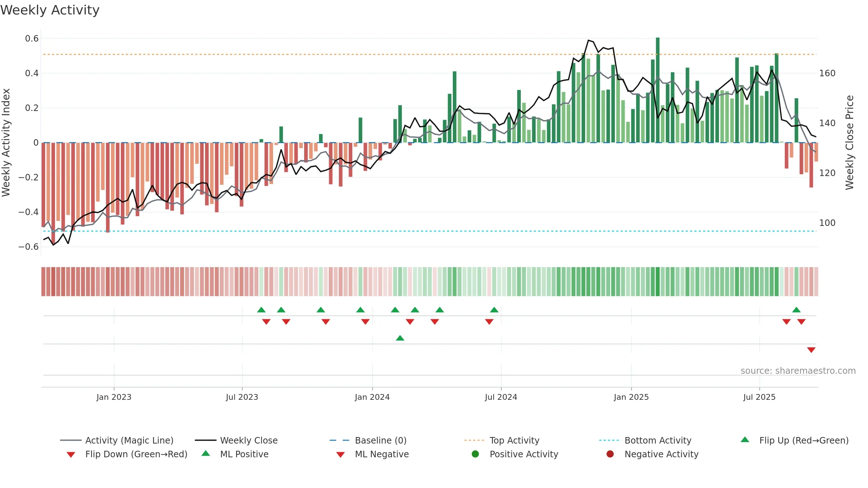Toggle Activity (Magic Line) legend entry
Screen dimensions: 868x488
click(x=117, y=440)
